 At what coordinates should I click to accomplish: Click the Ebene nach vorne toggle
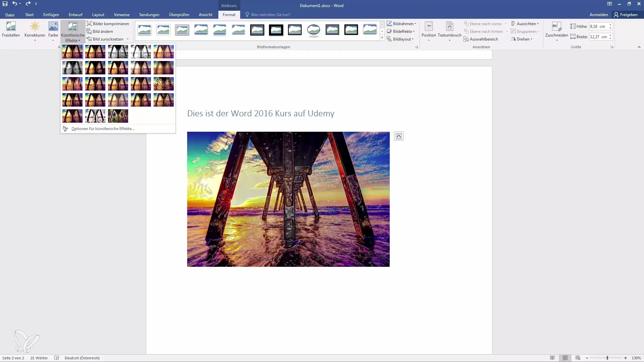[x=483, y=23]
